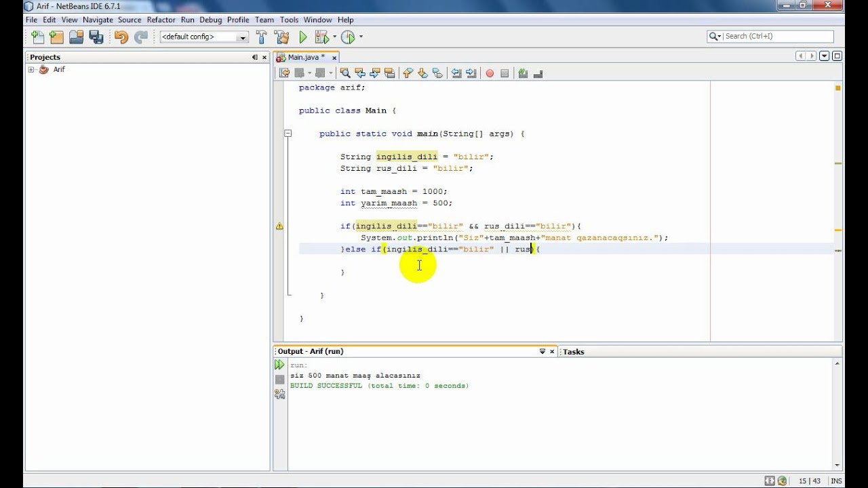868x488 pixels.
Task: Switch to the Tasks tab
Action: [x=574, y=352]
